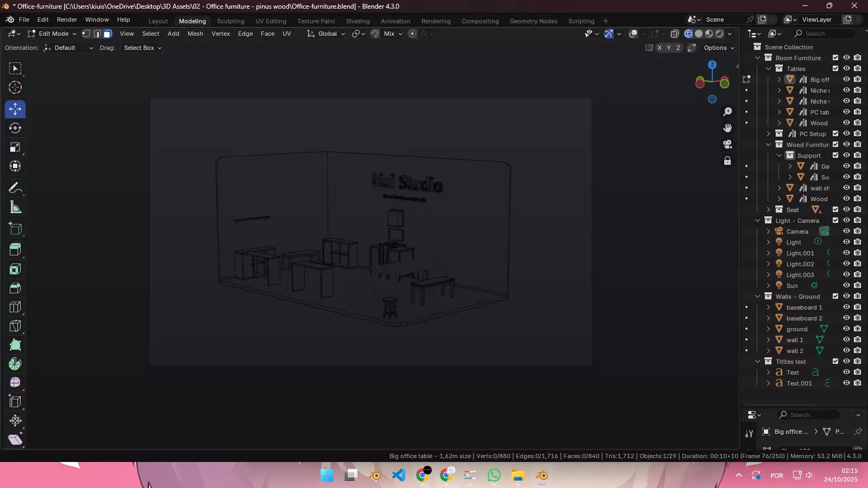The height and width of the screenshot is (488, 868).
Task: Toggle the camera view icon in viewport
Action: click(x=727, y=144)
